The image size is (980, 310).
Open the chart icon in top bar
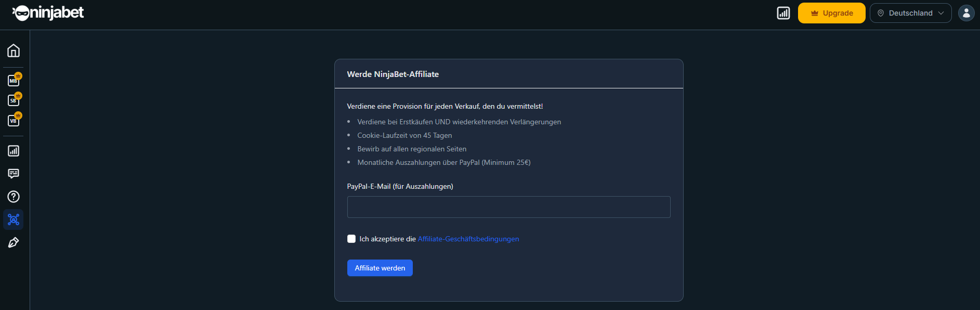(x=783, y=13)
